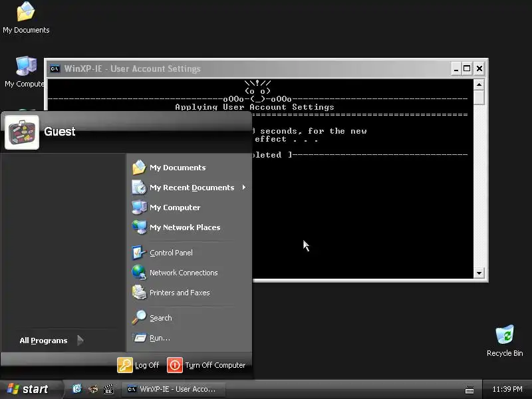Click the Guest username text

(x=60, y=132)
